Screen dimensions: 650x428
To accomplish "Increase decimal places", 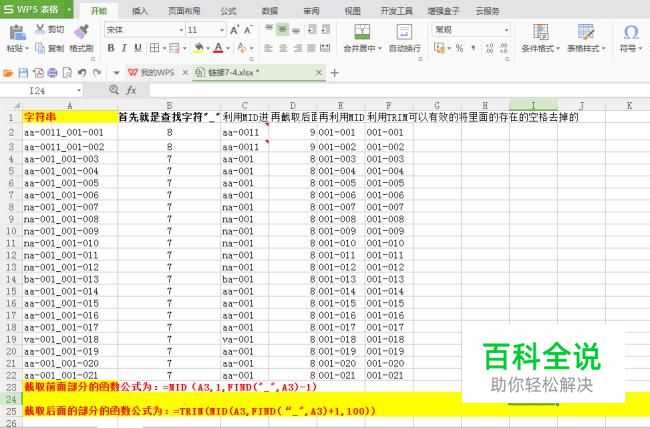I will pos(490,49).
